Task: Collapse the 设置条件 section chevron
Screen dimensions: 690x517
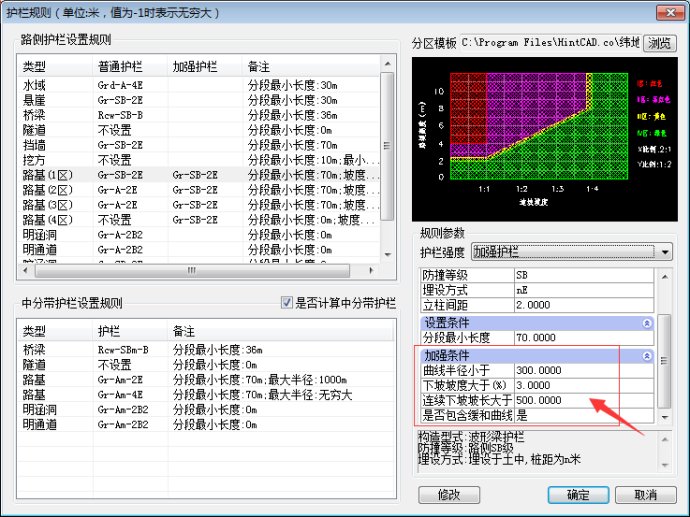Action: [647, 323]
